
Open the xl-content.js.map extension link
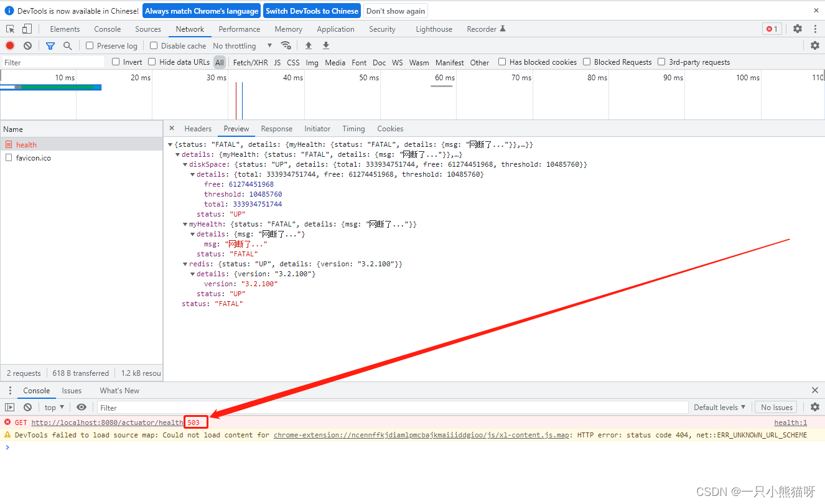(x=421, y=435)
